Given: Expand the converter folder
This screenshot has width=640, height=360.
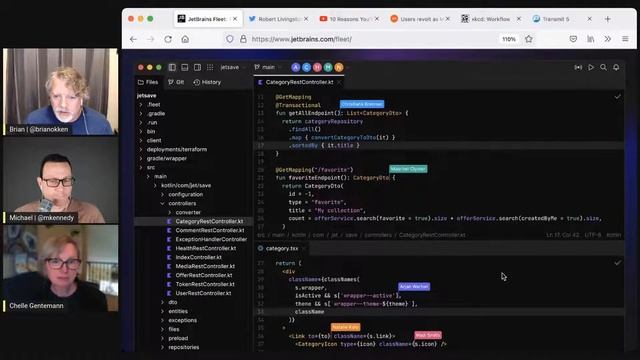Looking at the screenshot, I should click(170, 212).
